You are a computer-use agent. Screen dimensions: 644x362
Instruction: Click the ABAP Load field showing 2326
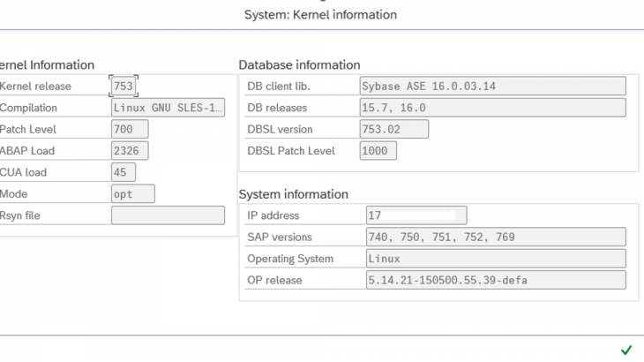(x=130, y=151)
